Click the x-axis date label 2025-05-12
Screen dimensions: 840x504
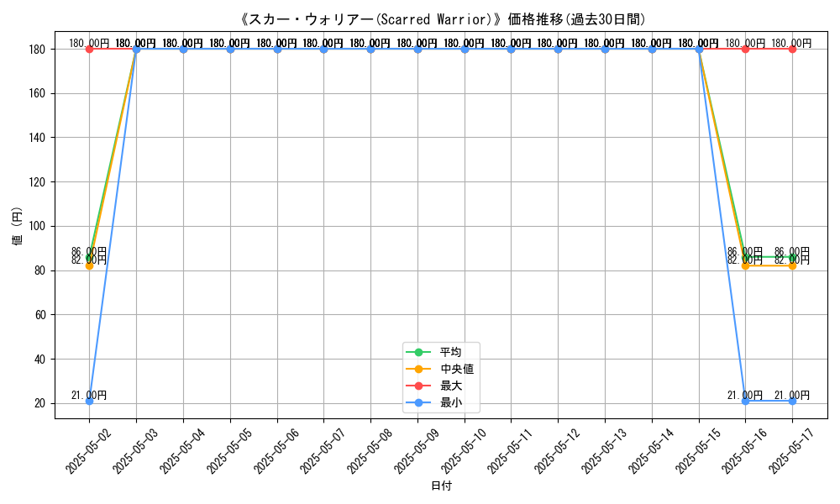[x=558, y=451]
